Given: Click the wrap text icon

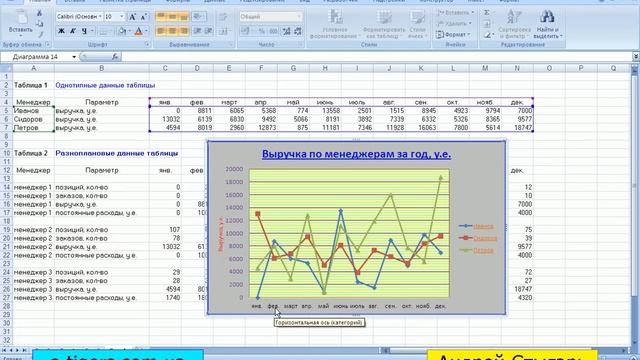Looking at the screenshot, I should 223,17.
